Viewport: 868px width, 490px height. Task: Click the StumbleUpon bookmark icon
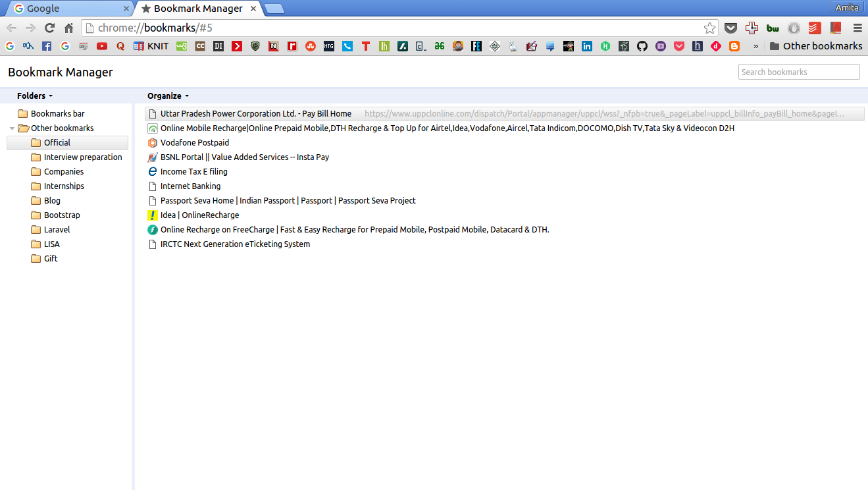pos(311,46)
